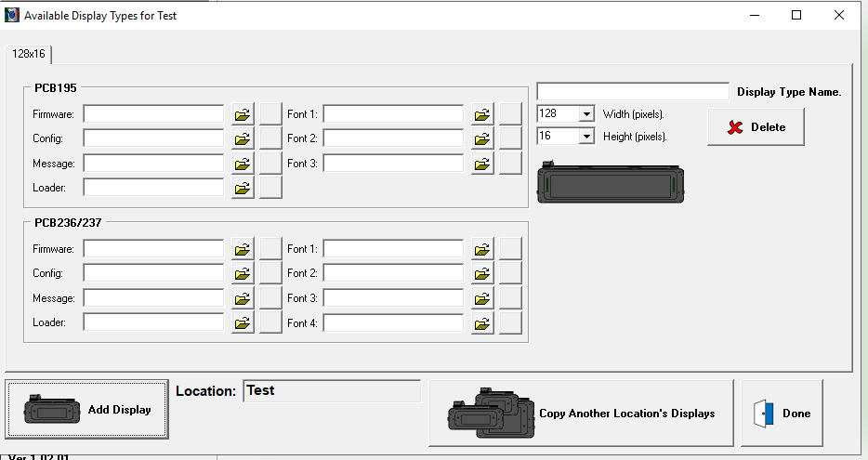
Task: Browse for PCB236/237 Firmware file
Action: 243,249
